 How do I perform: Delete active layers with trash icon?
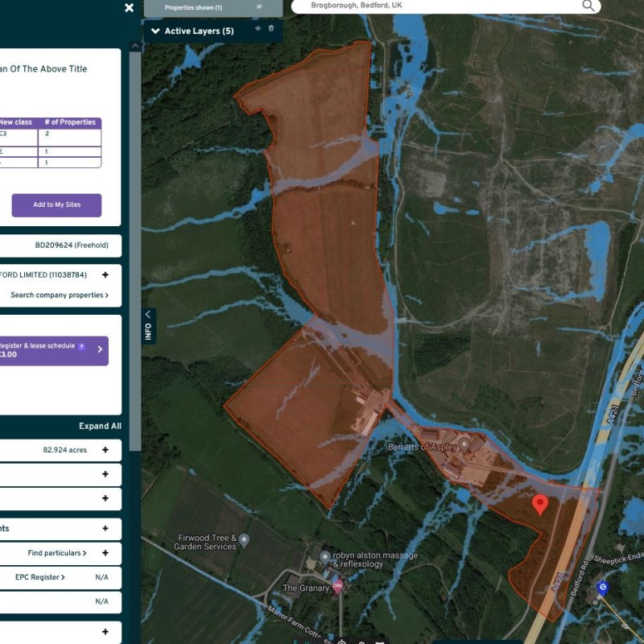(x=271, y=29)
